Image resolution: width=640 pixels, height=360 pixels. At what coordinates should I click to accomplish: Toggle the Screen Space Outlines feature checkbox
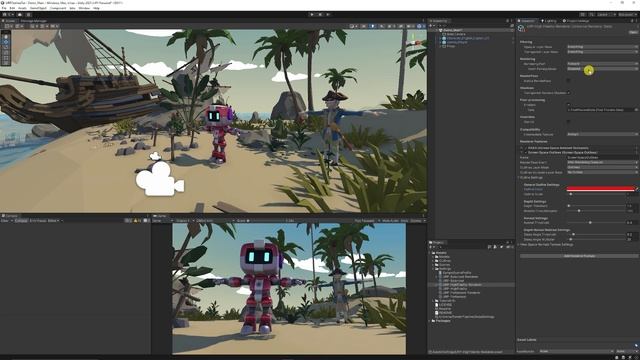(x=526, y=153)
